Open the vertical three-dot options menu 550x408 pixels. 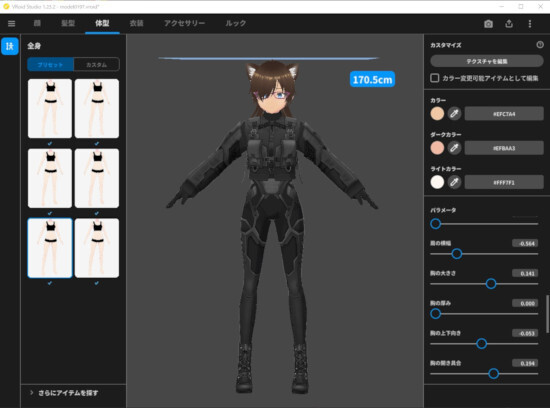click(530, 24)
